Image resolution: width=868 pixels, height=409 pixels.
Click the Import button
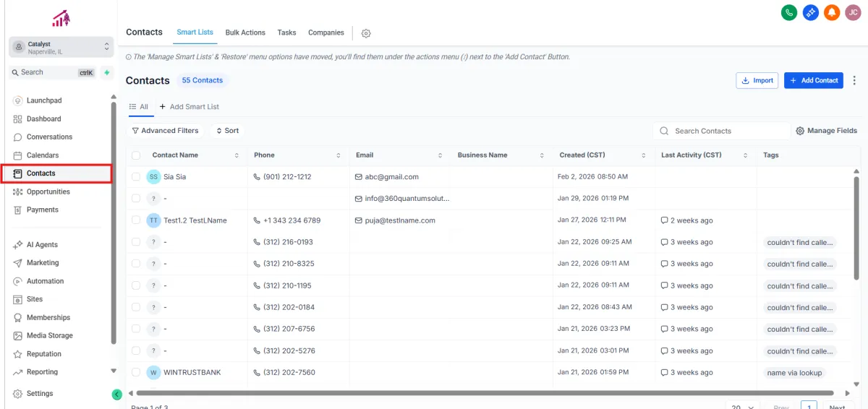(x=757, y=80)
